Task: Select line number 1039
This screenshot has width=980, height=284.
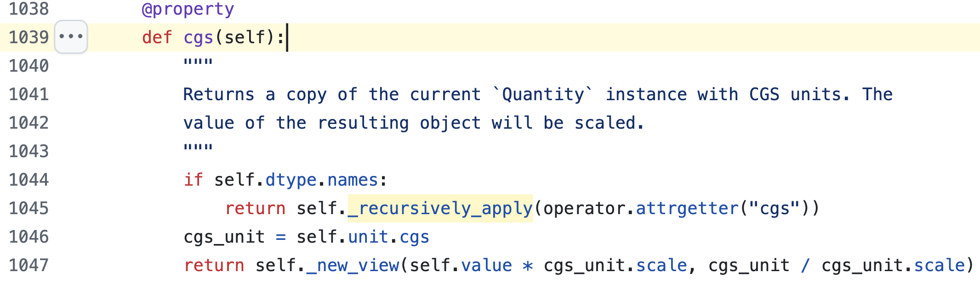Action: coord(28,37)
